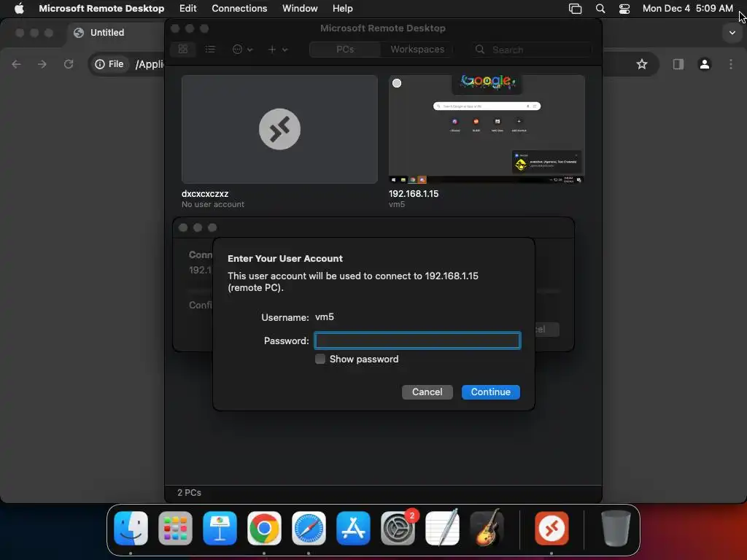Click the dxcxcxczxz PC name
The image size is (747, 560).
[205, 194]
